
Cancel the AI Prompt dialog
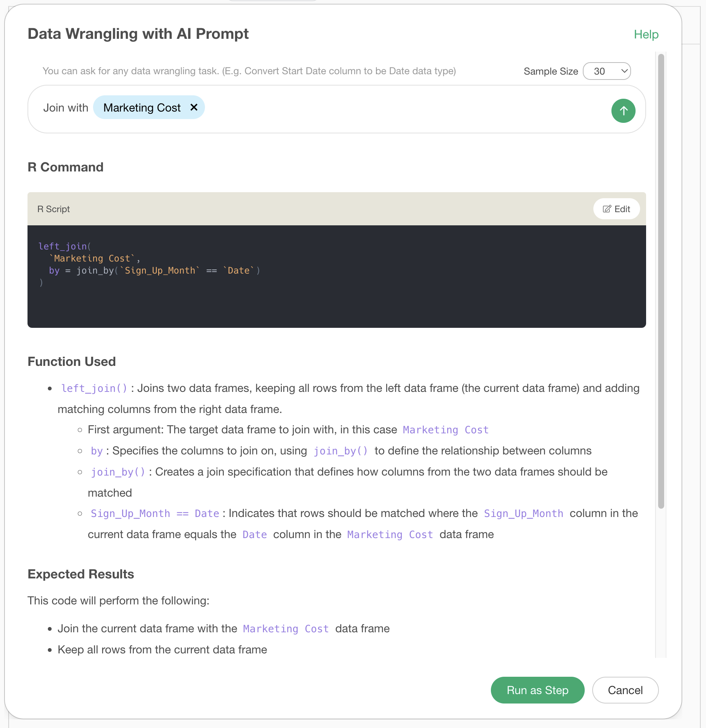pyautogui.click(x=625, y=690)
